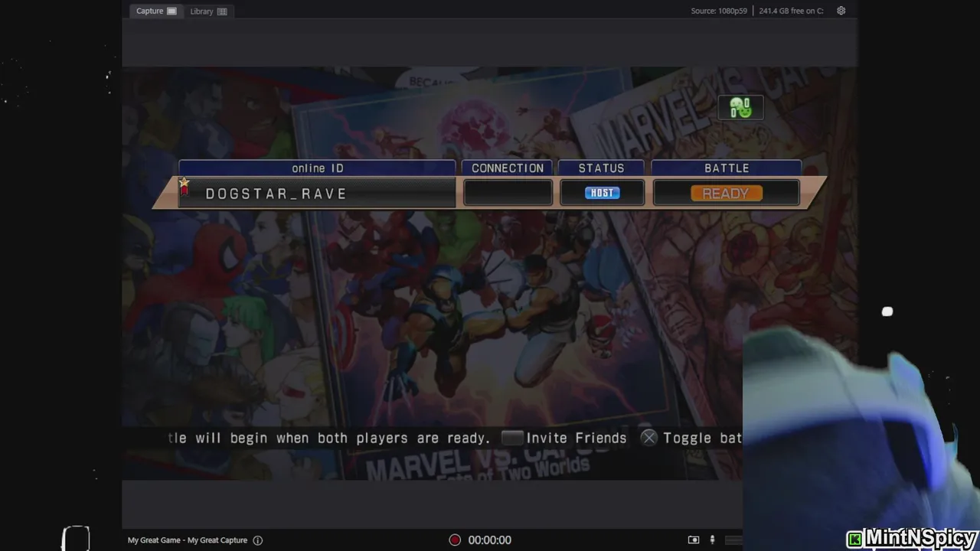Click the empty connection status box
980x551 pixels.
tap(508, 194)
